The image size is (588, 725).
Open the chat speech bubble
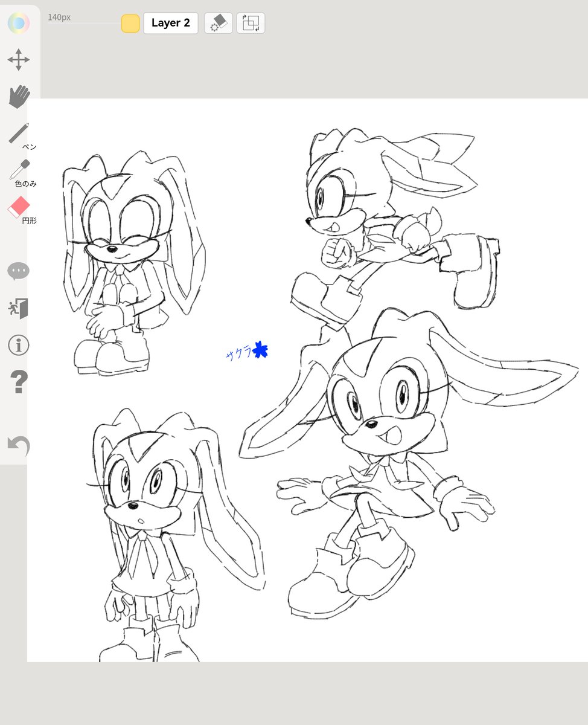pyautogui.click(x=19, y=271)
